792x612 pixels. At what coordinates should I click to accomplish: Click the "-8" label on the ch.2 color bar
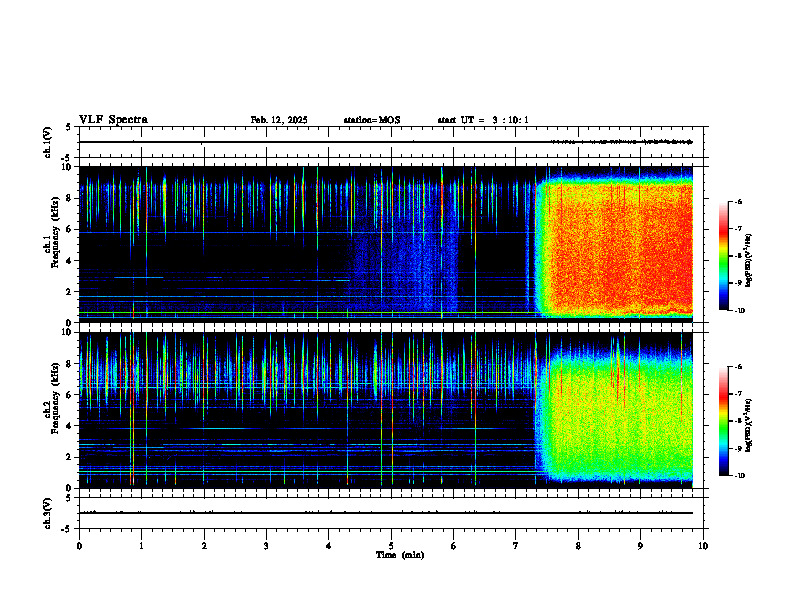click(x=738, y=421)
